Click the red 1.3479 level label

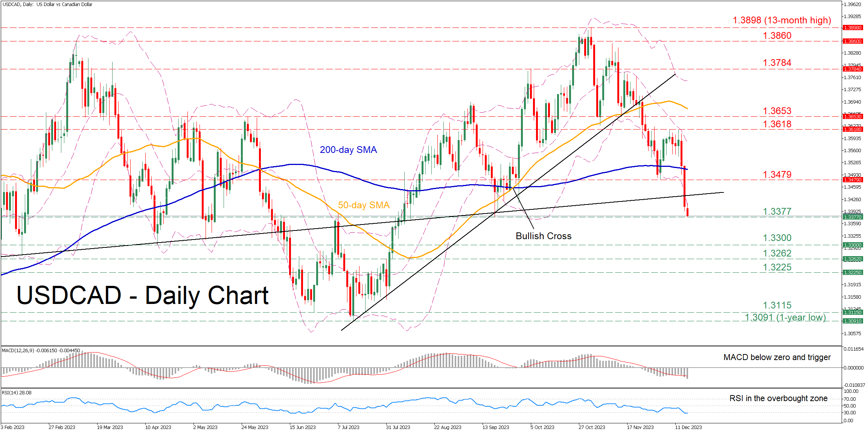pos(777,175)
